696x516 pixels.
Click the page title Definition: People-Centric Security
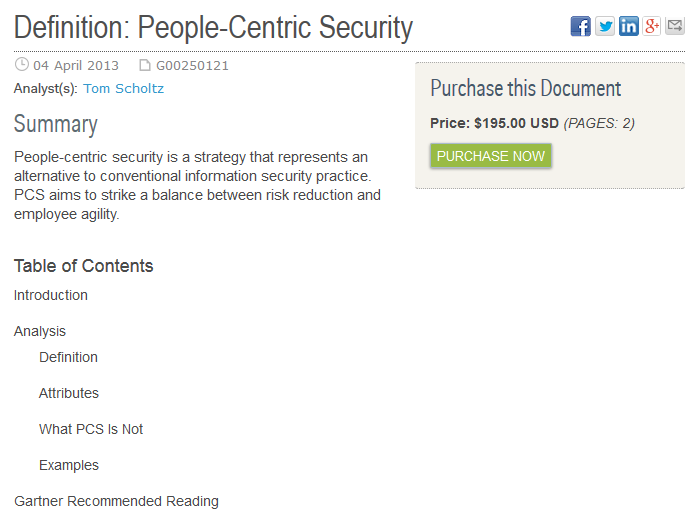click(213, 28)
